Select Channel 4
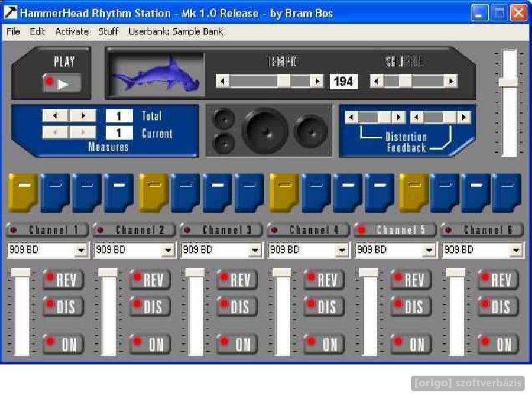This screenshot has height=399, width=532. tap(309, 230)
